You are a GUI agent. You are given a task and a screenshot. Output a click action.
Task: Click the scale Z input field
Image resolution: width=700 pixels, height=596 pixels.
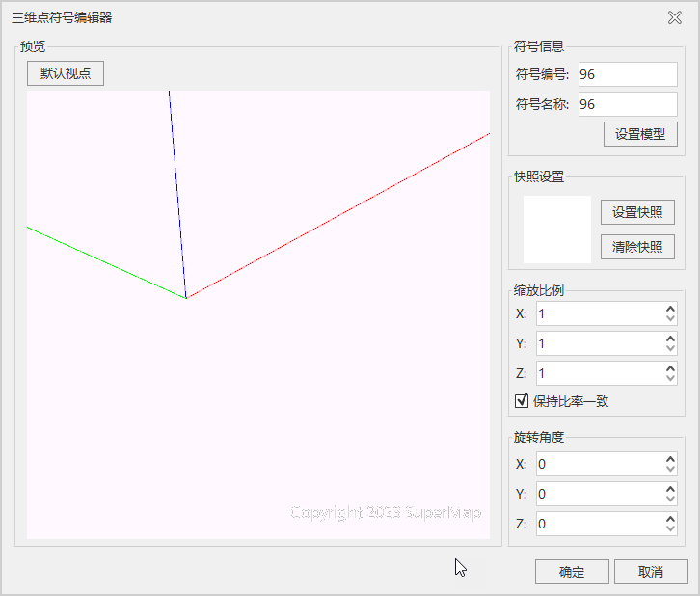coord(599,373)
